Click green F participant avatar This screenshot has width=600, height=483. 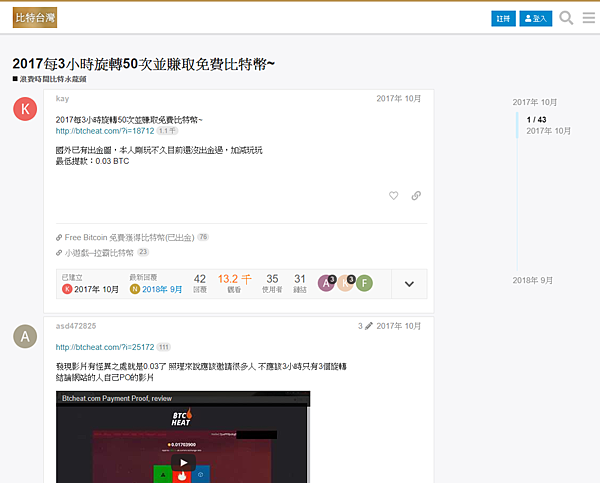(364, 283)
